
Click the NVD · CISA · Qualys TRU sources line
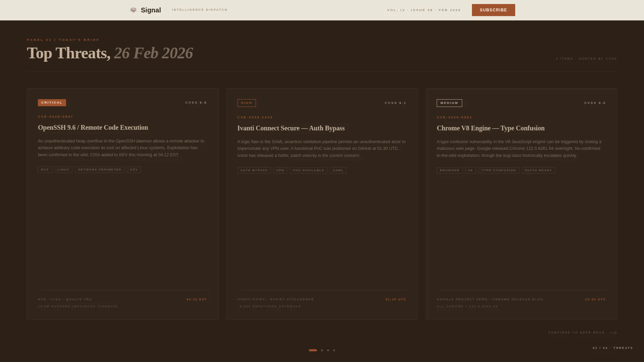tap(65, 299)
